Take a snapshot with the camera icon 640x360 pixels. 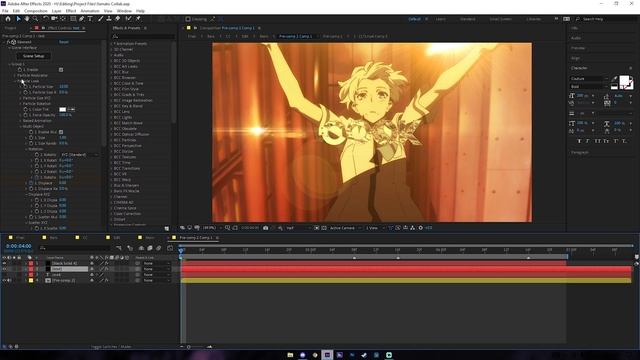coord(266,228)
